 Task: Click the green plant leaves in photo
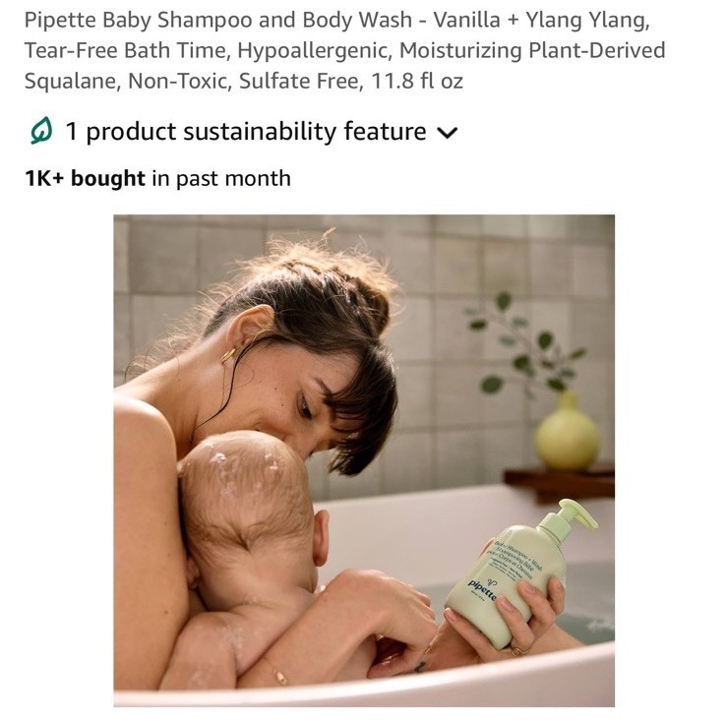pyautogui.click(x=524, y=345)
